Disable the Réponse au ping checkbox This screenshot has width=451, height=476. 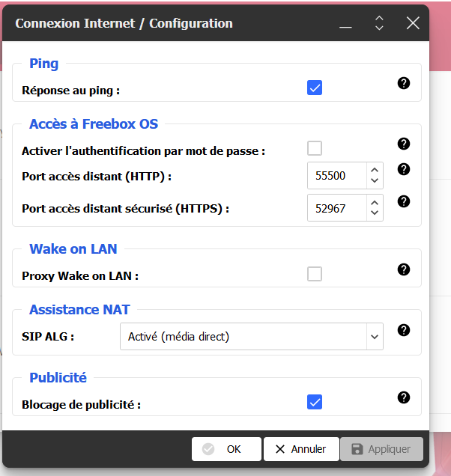click(315, 88)
